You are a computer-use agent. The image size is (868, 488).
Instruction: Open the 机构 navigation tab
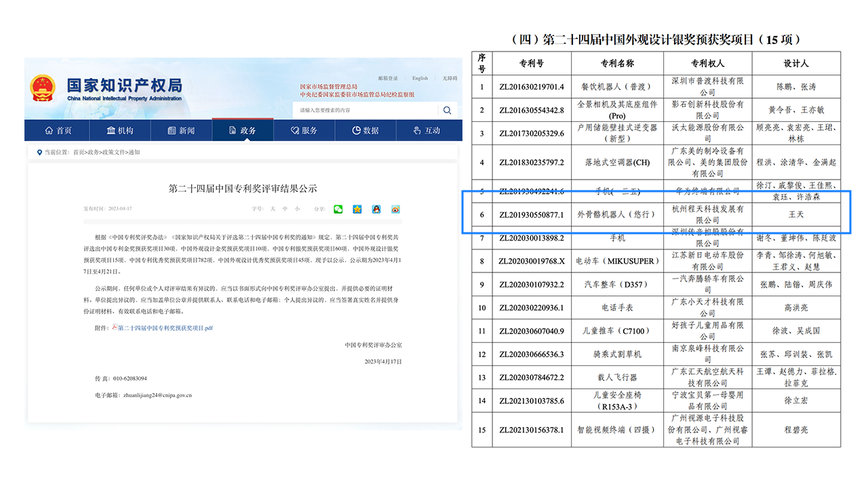coord(120,130)
